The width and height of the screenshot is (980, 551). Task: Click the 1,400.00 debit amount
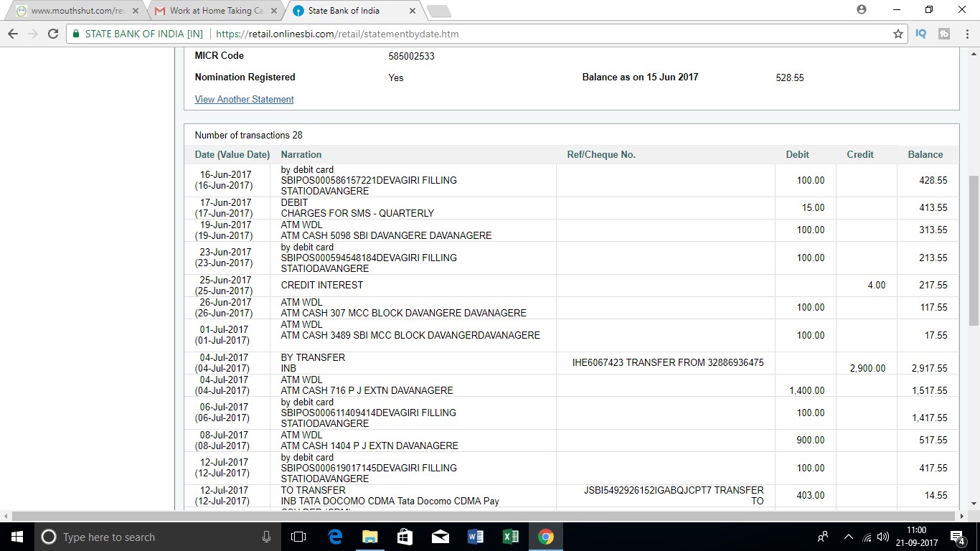pyautogui.click(x=806, y=390)
